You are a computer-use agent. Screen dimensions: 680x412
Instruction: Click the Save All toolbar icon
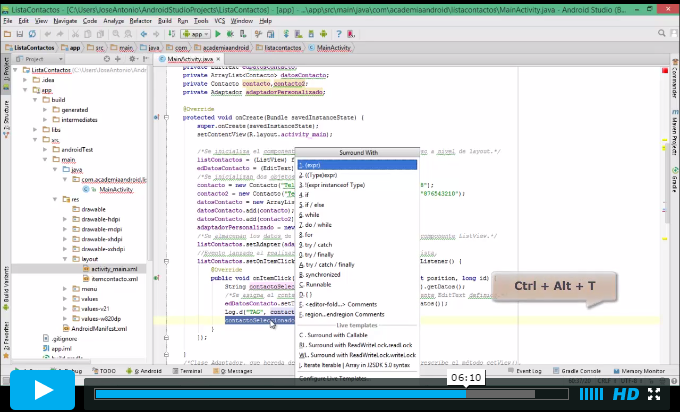click(x=20, y=34)
